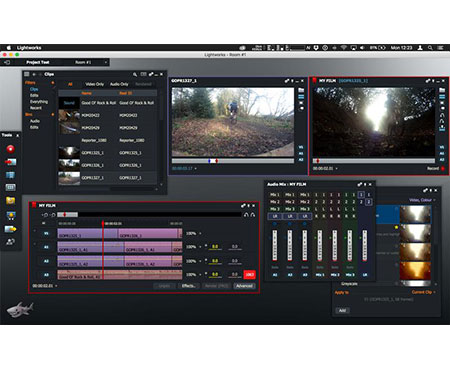Toggle V1 button in the GOPR1327_1 viewer
Image resolution: width=450 pixels, height=370 pixels.
coord(301,147)
